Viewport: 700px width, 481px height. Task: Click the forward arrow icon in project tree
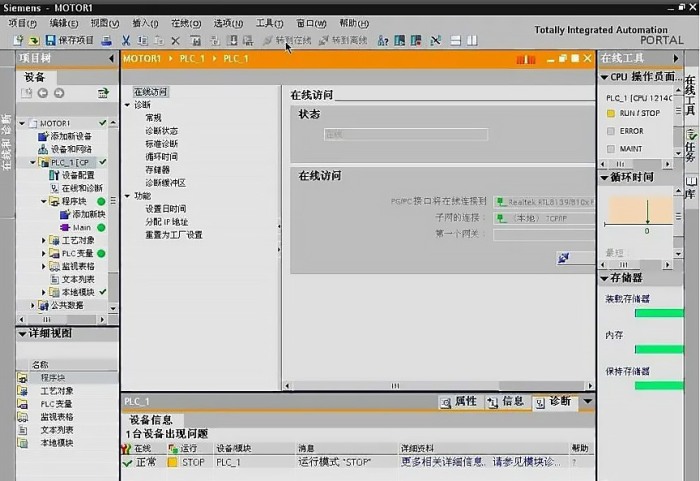pyautogui.click(x=59, y=93)
